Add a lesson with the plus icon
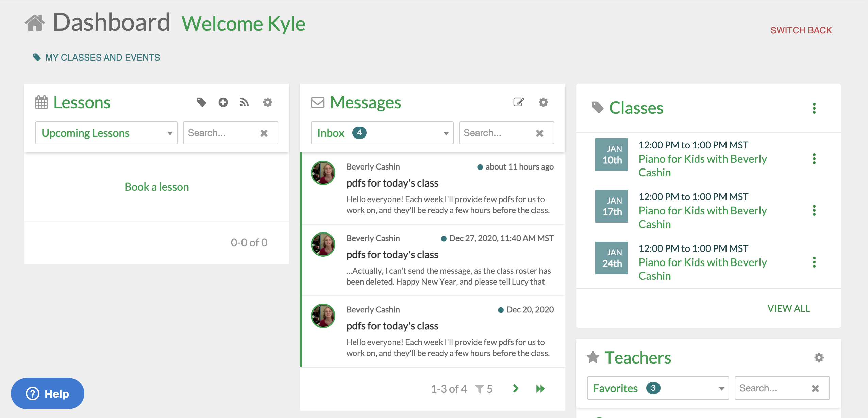Viewport: 868px width, 418px height. click(x=223, y=102)
